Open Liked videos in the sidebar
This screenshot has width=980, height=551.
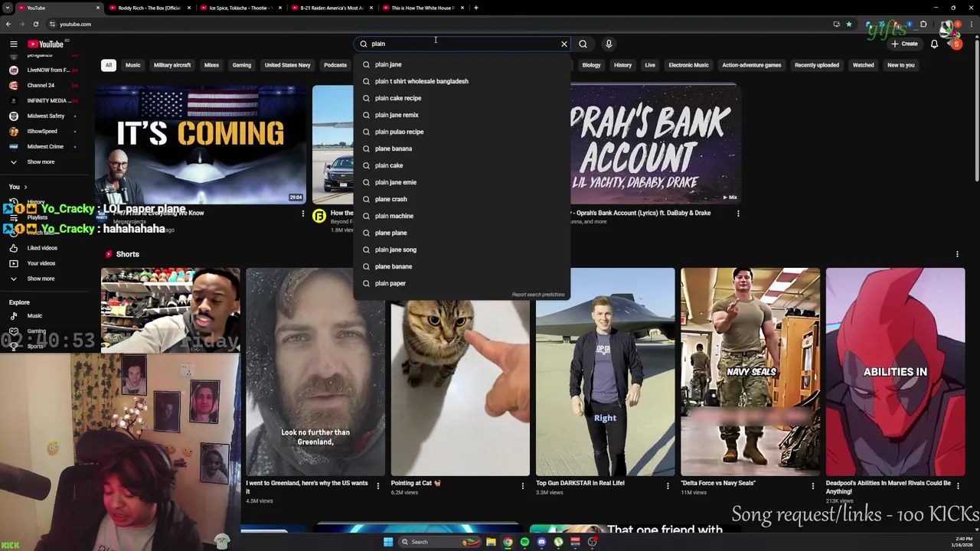42,248
